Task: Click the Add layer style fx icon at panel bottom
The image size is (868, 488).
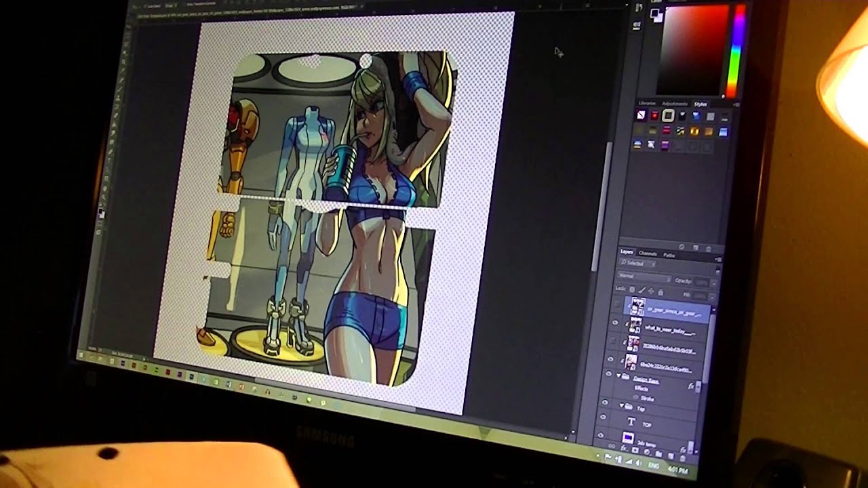Action: point(624,448)
